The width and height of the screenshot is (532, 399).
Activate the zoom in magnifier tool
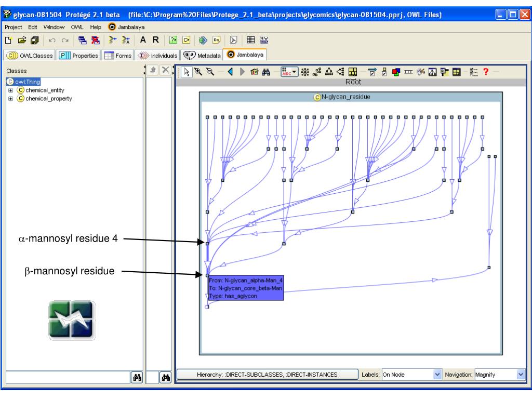[x=198, y=72]
